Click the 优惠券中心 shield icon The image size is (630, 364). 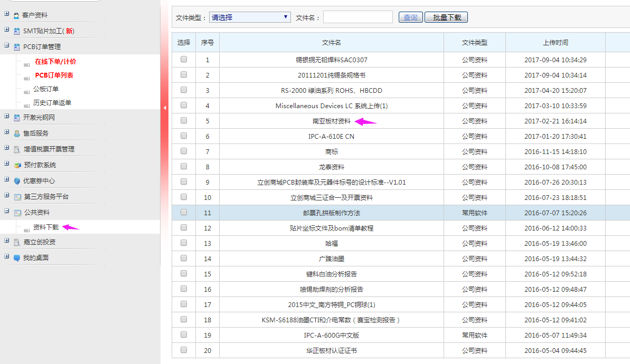point(17,181)
